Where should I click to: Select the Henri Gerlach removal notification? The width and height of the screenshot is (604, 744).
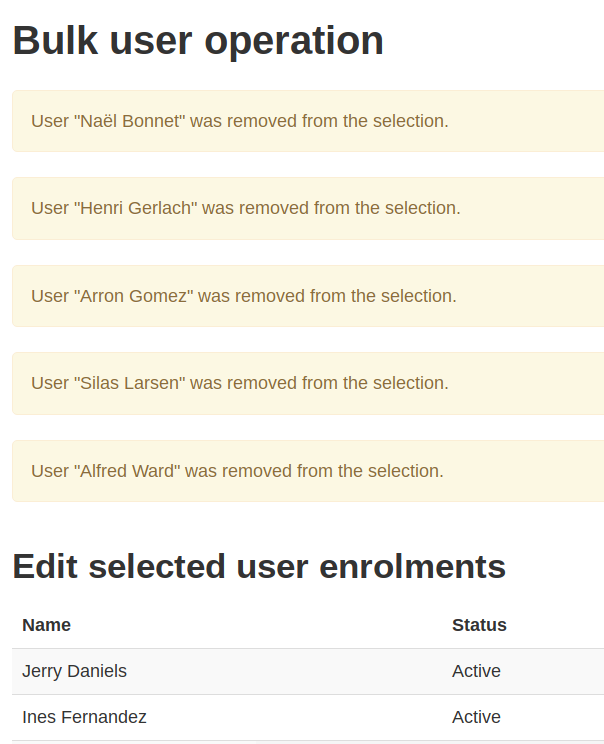pyautogui.click(x=308, y=208)
